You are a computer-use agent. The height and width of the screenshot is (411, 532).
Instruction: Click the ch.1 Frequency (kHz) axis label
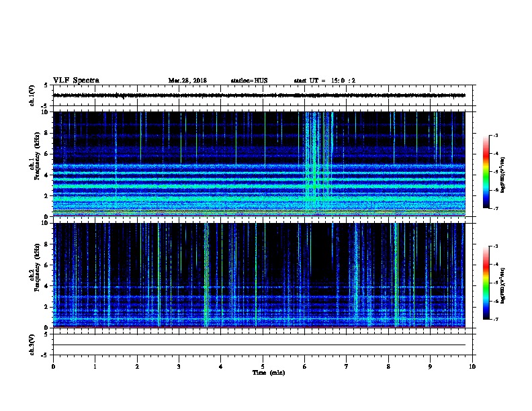tap(34, 164)
